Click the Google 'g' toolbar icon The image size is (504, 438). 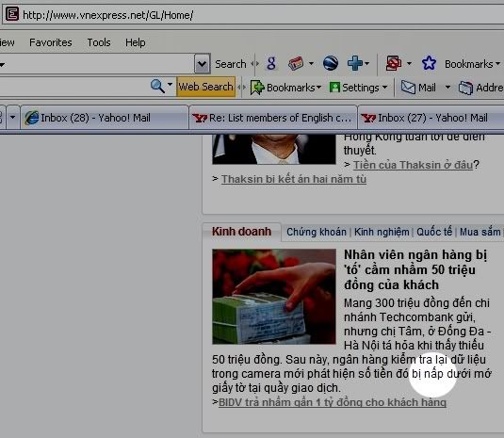coord(271,63)
